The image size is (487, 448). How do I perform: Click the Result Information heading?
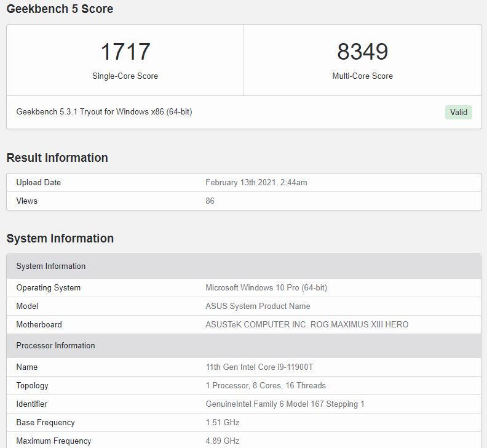pyautogui.click(x=57, y=158)
